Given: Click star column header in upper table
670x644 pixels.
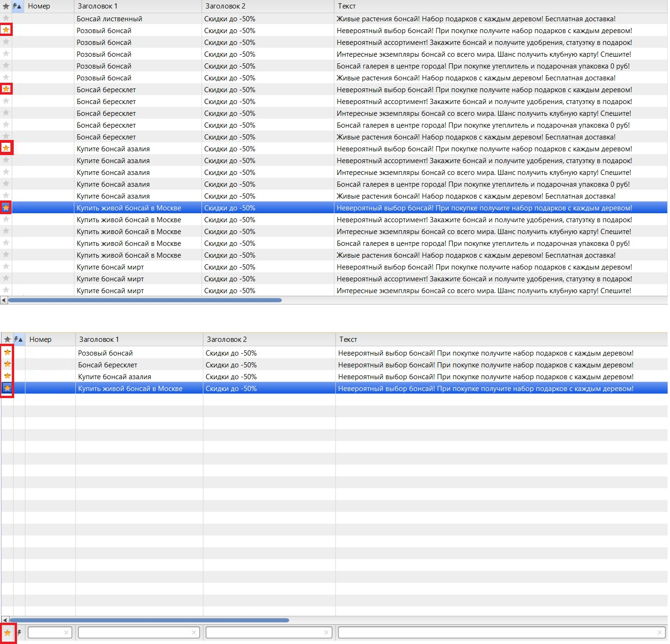Looking at the screenshot, I should pyautogui.click(x=6, y=7).
